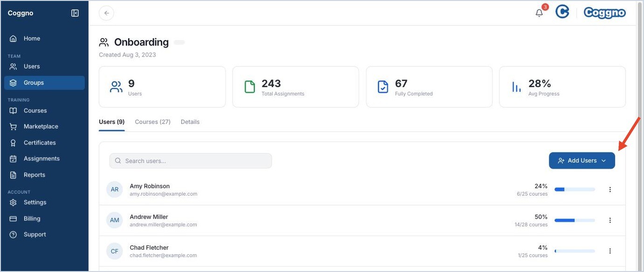The image size is (644, 272).
Task: Go to Home in the sidebar
Action: pos(45,39)
